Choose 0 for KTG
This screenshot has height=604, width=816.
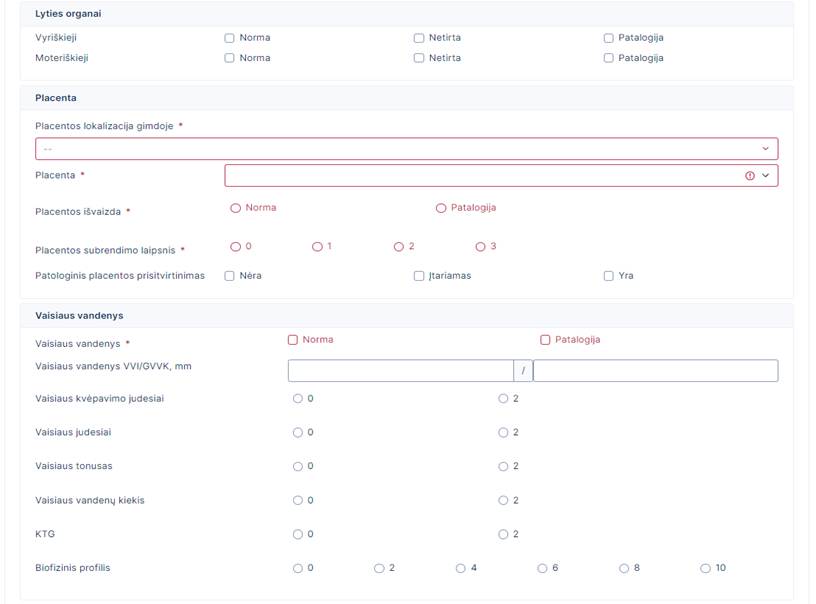pos(297,534)
